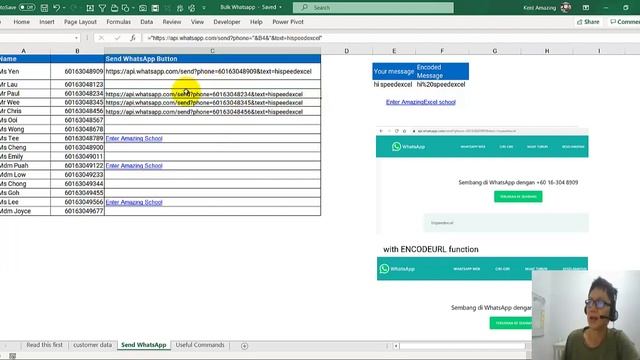Open the Home ribbon tab
This screenshot has width=640, height=360.
(22, 22)
